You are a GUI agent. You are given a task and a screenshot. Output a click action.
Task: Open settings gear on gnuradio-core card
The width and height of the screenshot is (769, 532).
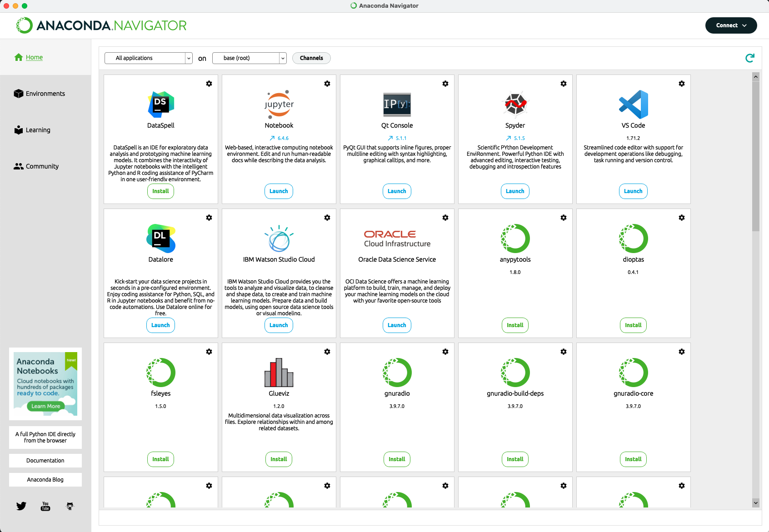[682, 352]
